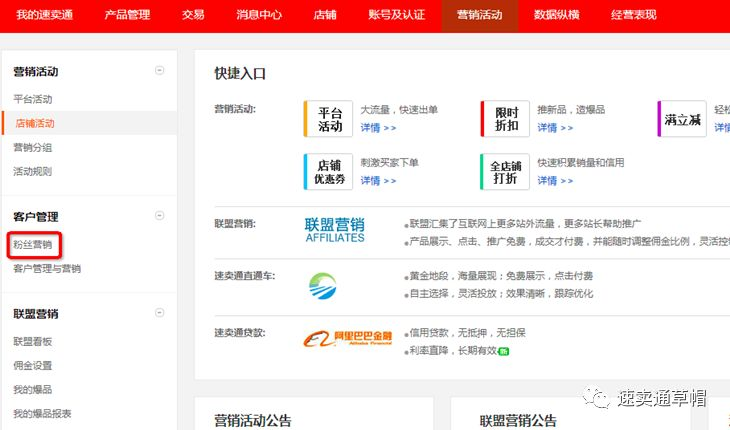Open 我的爆品 in the sidebar
Screen dimensions: 730x430
point(33,390)
